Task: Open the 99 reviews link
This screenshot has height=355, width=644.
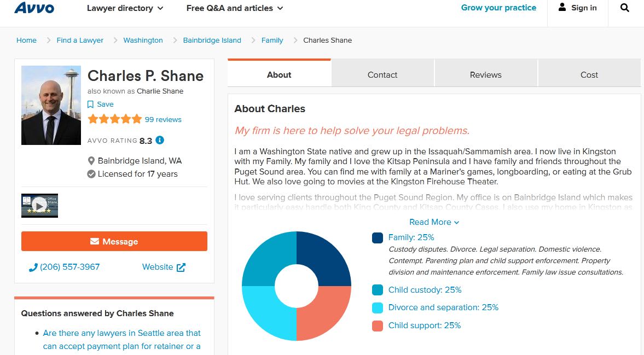Action: 163,119
